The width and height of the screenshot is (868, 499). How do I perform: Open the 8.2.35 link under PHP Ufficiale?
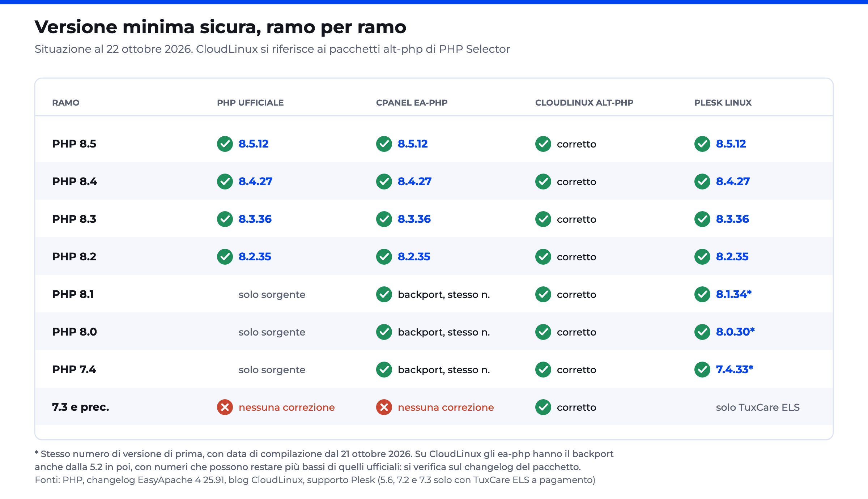point(255,257)
